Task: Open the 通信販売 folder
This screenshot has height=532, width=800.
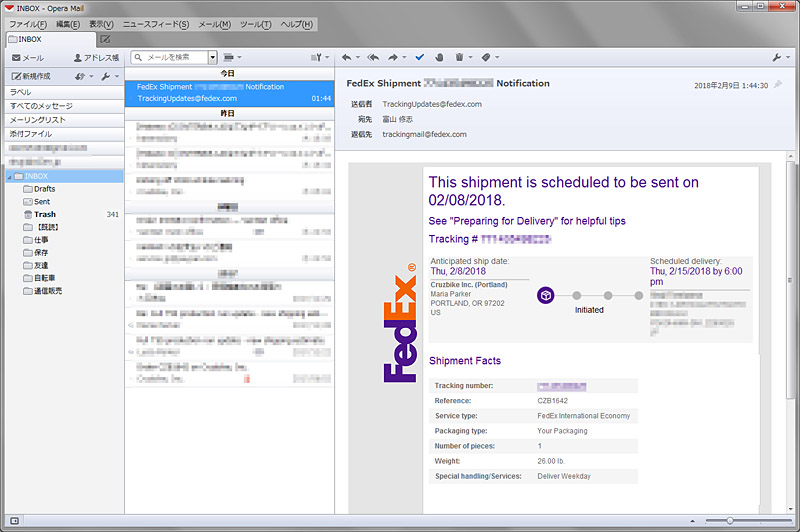Action: point(43,291)
